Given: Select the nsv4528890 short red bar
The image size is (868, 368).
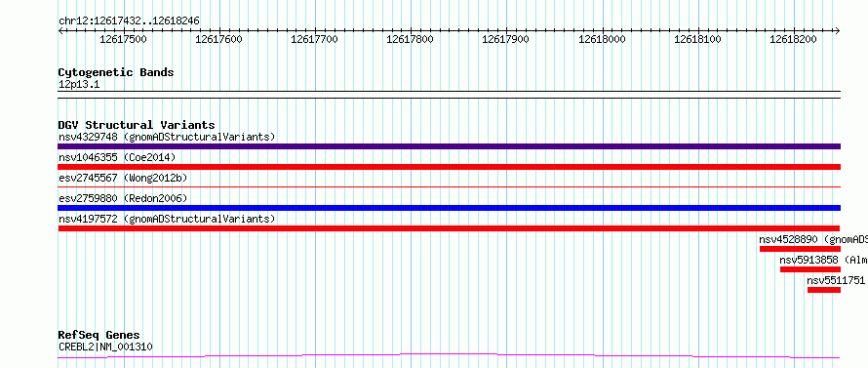Looking at the screenshot, I should [x=800, y=249].
